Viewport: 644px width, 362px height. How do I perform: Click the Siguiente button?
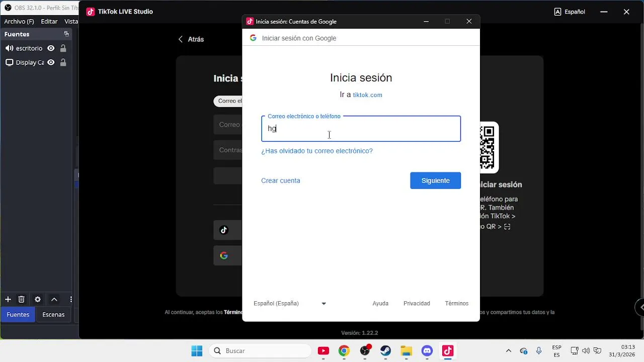coord(436,180)
